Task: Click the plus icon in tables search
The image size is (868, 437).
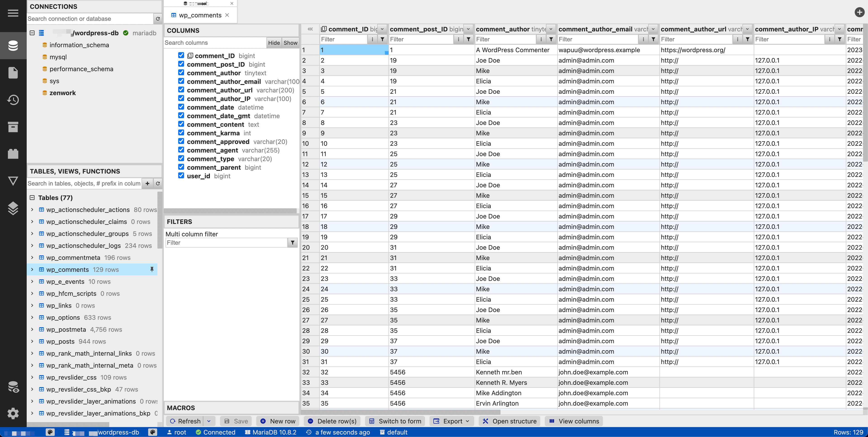Action: [147, 183]
